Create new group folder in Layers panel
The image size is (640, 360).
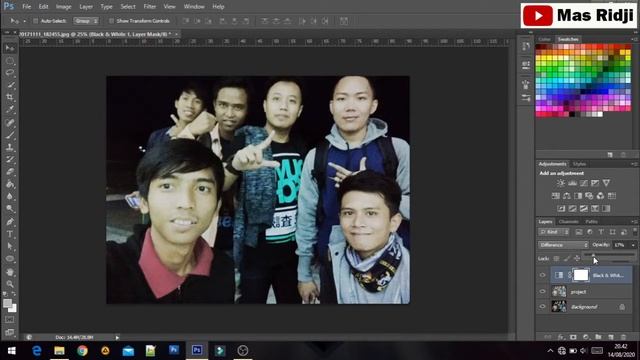click(x=598, y=337)
